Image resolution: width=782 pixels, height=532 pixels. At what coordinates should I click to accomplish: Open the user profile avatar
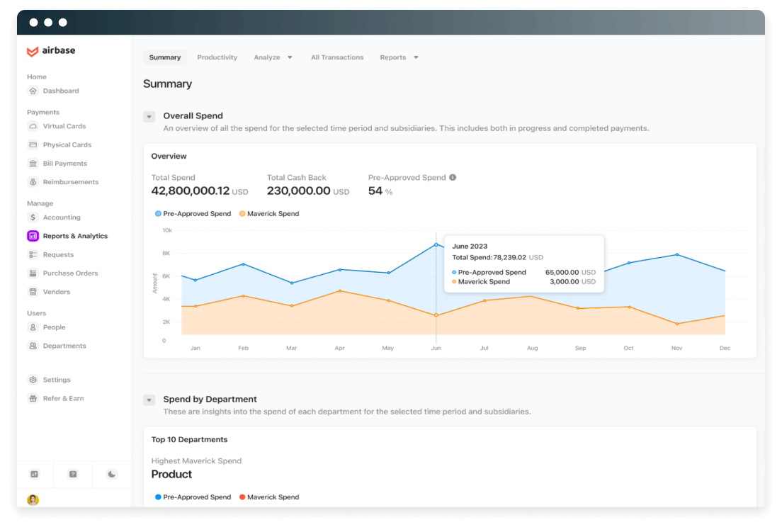33,499
